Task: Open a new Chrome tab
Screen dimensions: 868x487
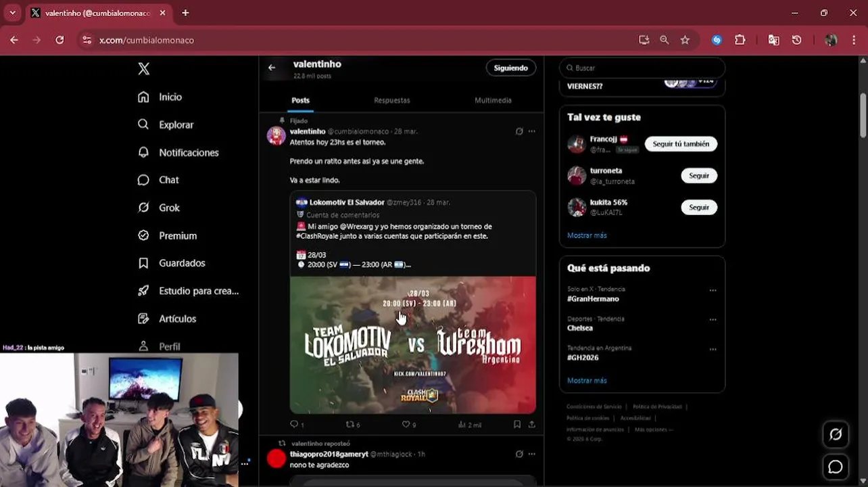Action: (185, 13)
